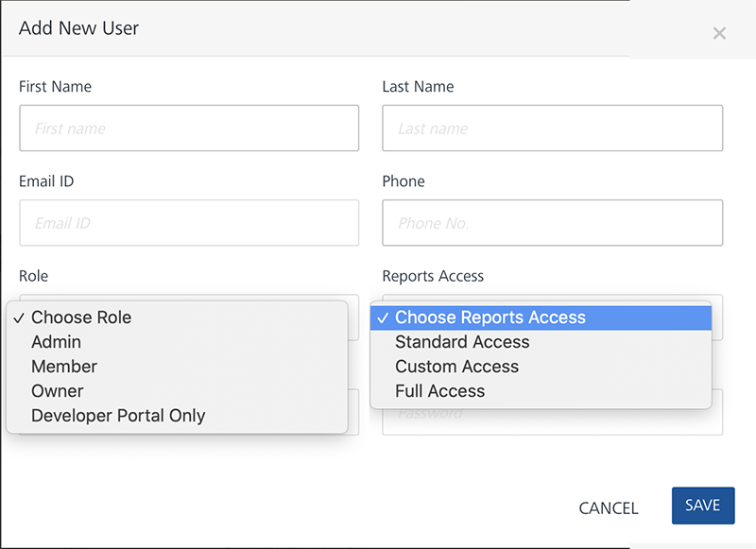The width and height of the screenshot is (756, 549).
Task: Pick Owner in the Role list
Action: coord(58,391)
